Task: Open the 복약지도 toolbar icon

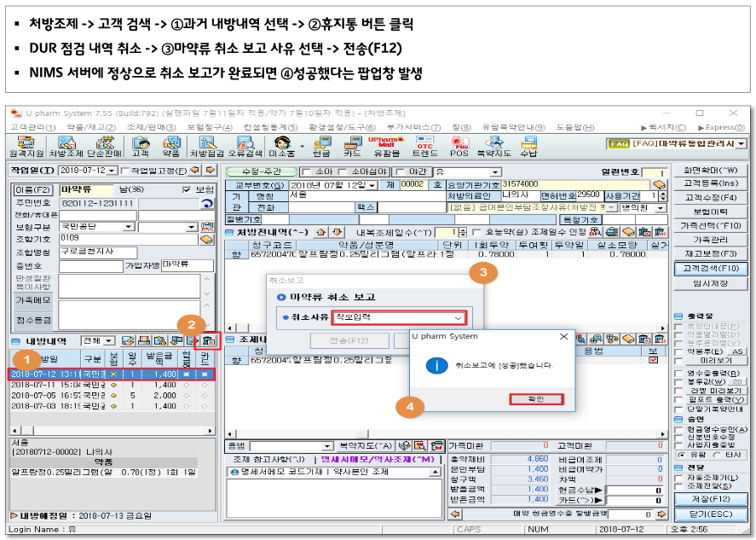Action: [x=493, y=147]
